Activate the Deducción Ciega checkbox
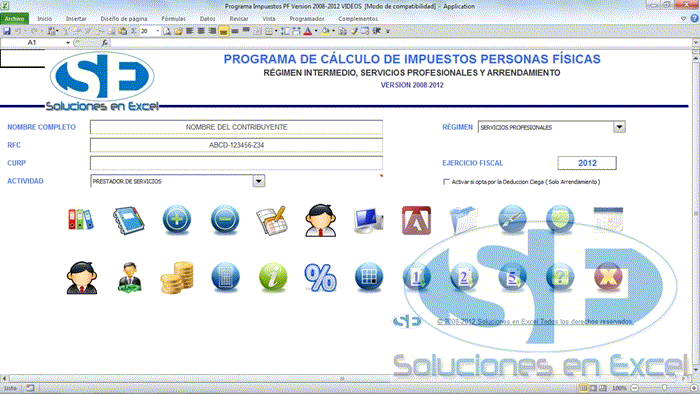This screenshot has width=700, height=394. point(446,182)
